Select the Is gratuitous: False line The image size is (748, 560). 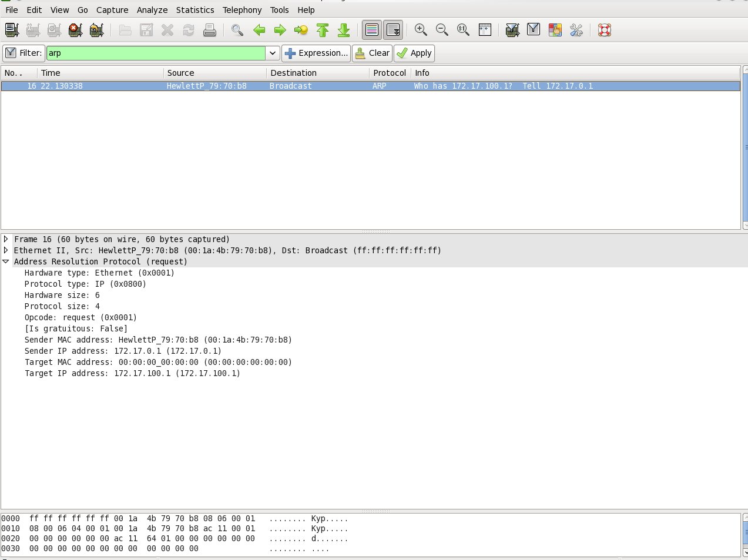(76, 328)
